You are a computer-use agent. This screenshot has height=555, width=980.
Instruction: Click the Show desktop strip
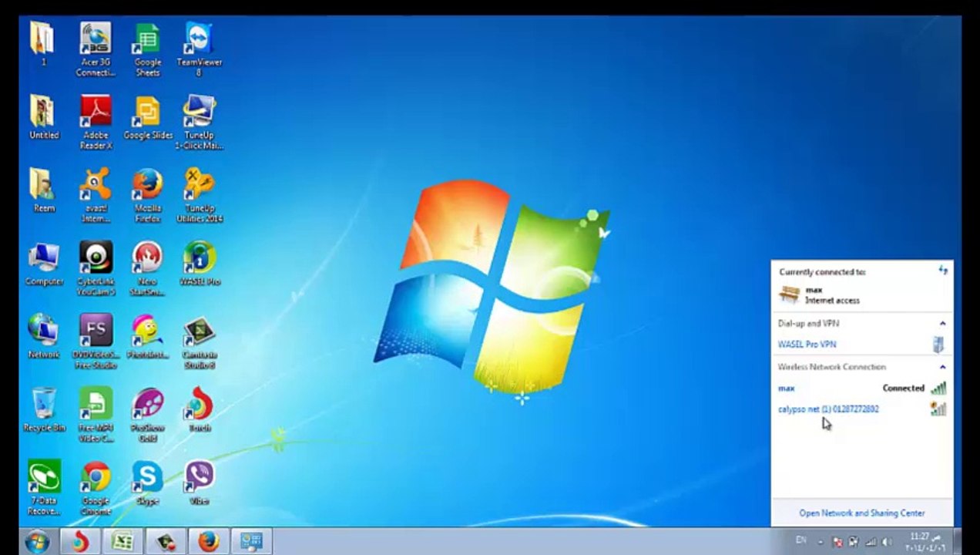956,541
